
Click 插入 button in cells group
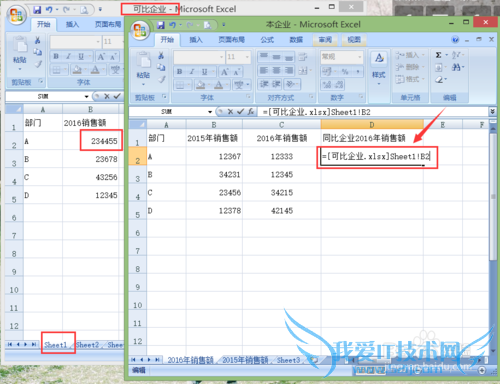tap(410, 55)
